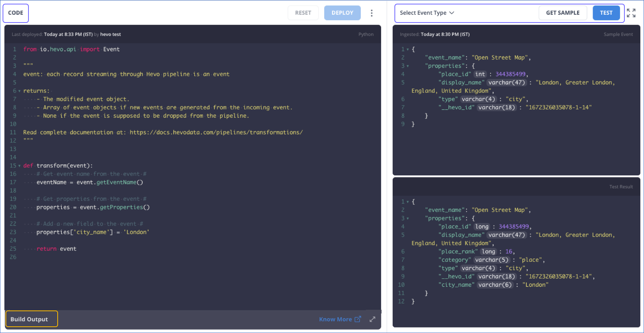Run the transformation with TEST button

click(606, 13)
